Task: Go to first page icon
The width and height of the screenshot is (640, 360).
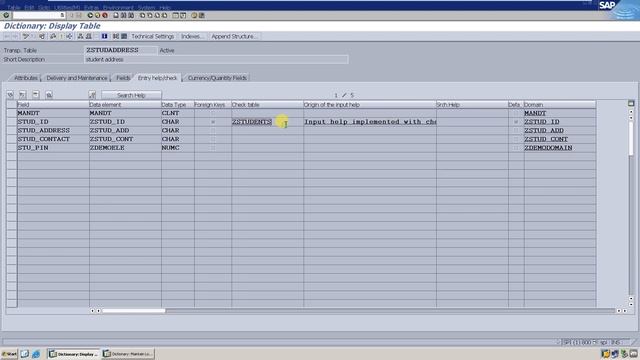Action: point(142,16)
